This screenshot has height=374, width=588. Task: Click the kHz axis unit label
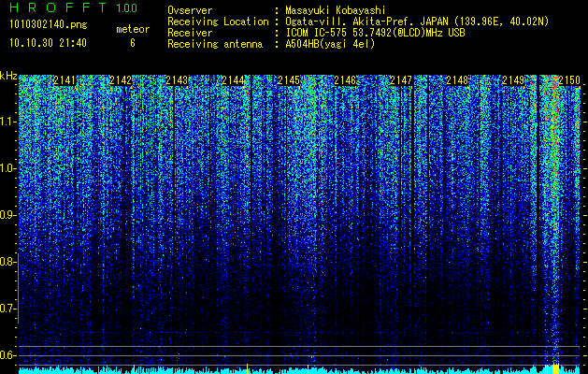8,76
